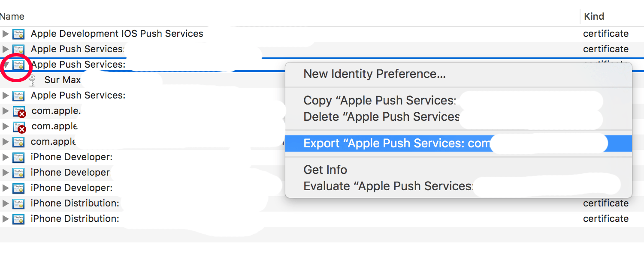Click the Sur Max private key icon
Screen dimensions: 644x257
point(32,80)
